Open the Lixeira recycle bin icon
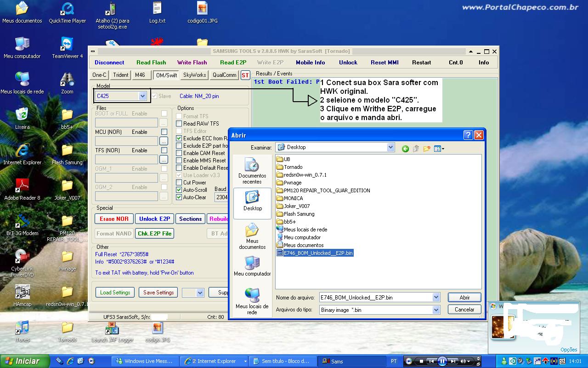Viewport: 588px width, 368px height. (22, 118)
